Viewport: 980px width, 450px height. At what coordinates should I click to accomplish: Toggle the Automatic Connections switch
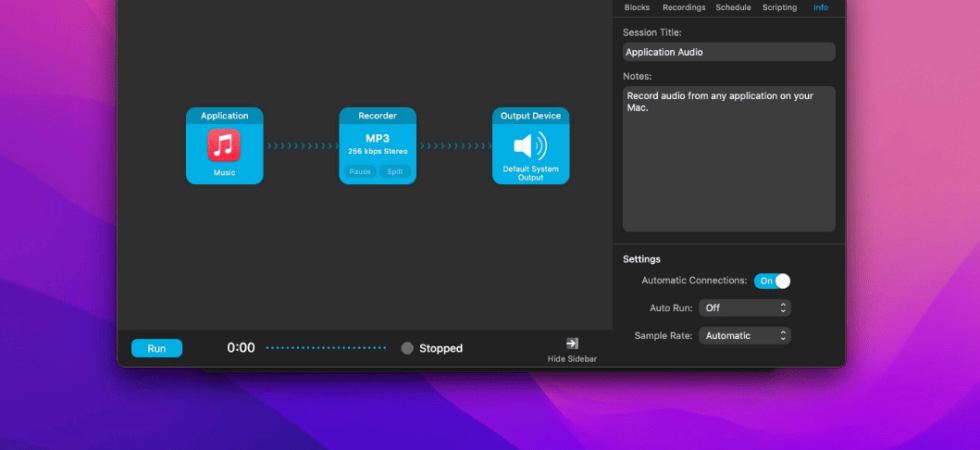coord(772,281)
